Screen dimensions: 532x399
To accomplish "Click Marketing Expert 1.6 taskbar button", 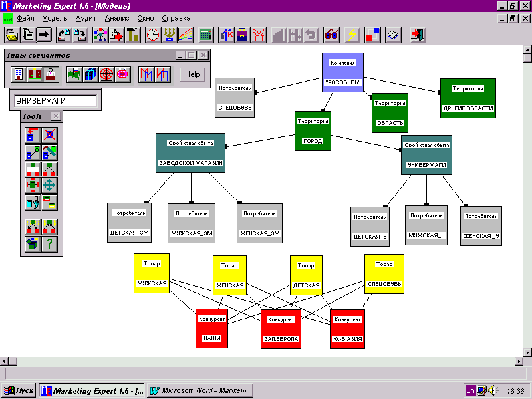I will pos(92,390).
